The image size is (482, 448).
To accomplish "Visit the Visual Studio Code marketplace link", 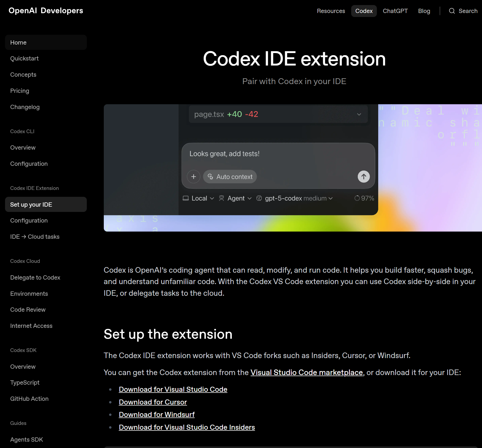I will (307, 372).
